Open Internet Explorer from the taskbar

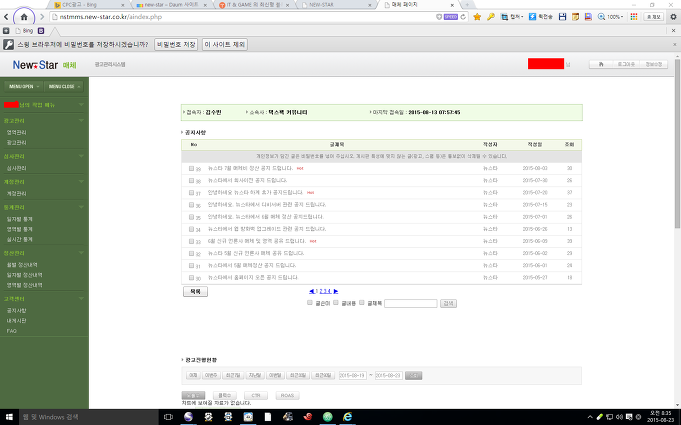(347, 417)
